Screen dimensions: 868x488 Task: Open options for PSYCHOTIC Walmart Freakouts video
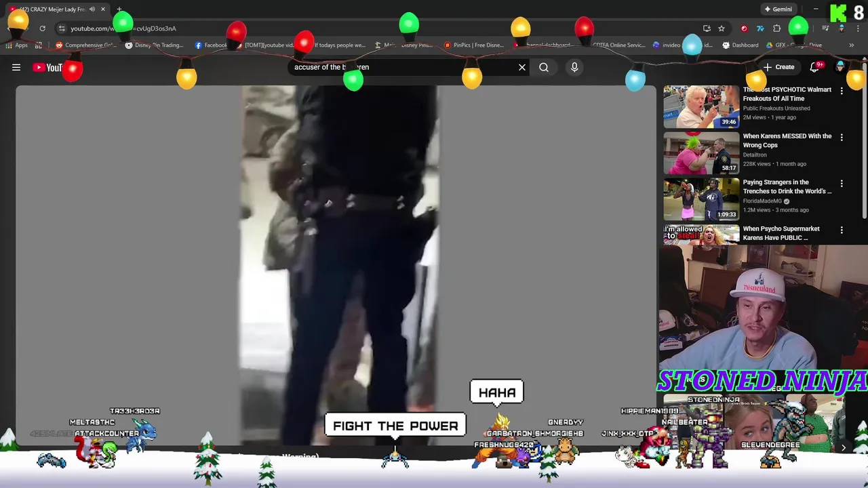(842, 91)
